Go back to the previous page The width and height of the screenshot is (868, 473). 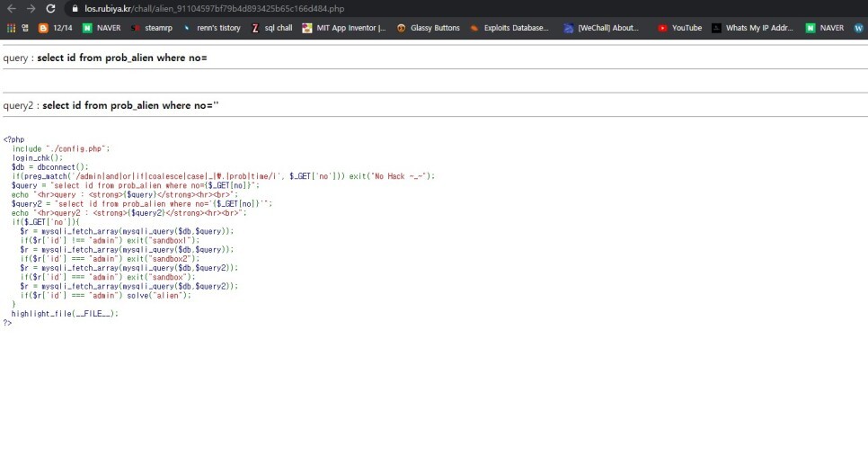pyautogui.click(x=11, y=9)
